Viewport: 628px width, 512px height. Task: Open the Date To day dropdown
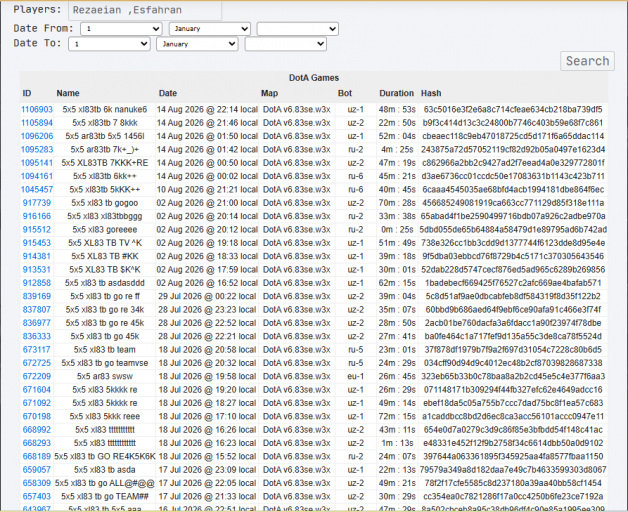tap(109, 44)
